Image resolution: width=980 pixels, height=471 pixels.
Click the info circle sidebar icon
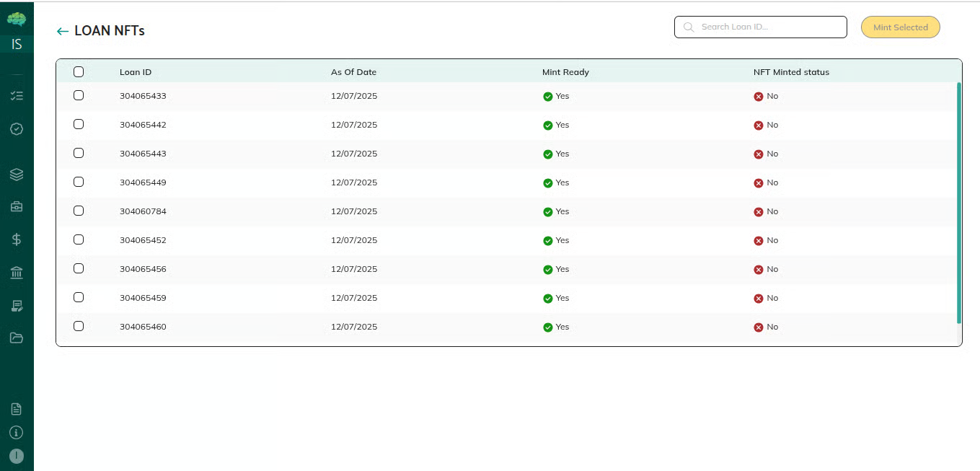click(17, 433)
